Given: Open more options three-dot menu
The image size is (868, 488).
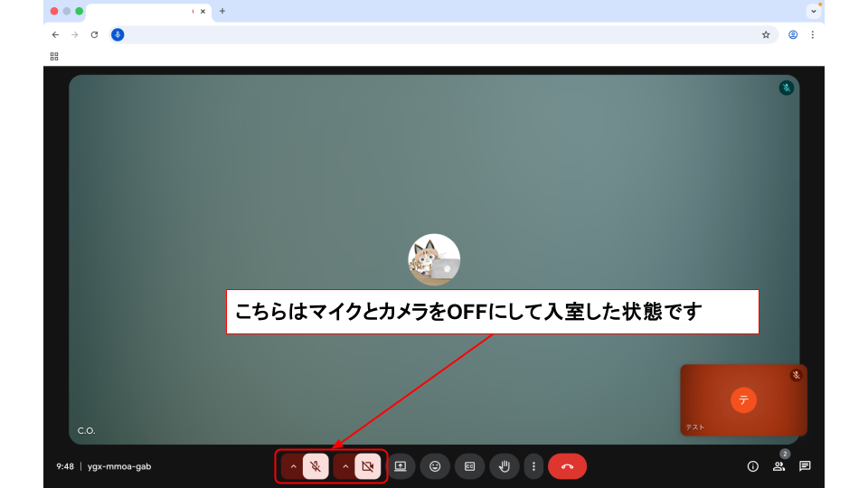Looking at the screenshot, I should pyautogui.click(x=533, y=466).
